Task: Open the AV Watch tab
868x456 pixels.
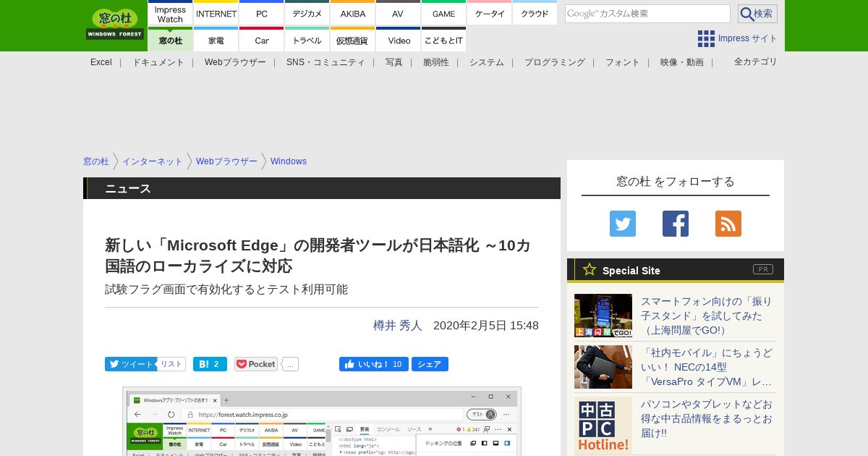Action: pyautogui.click(x=399, y=14)
